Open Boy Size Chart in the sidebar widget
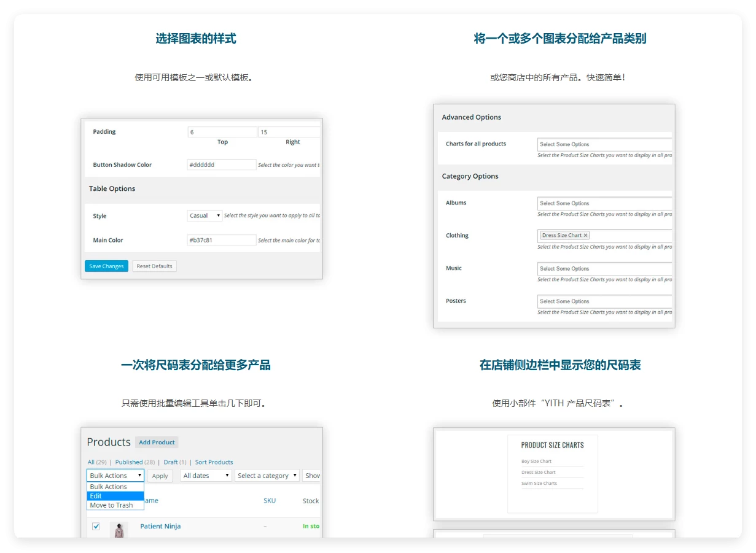 pyautogui.click(x=538, y=460)
